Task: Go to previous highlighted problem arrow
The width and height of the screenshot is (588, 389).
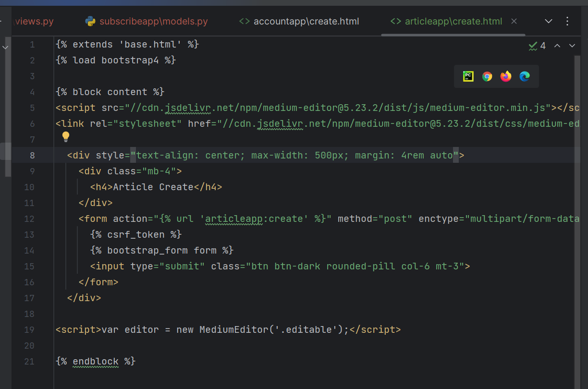Action: (x=557, y=46)
